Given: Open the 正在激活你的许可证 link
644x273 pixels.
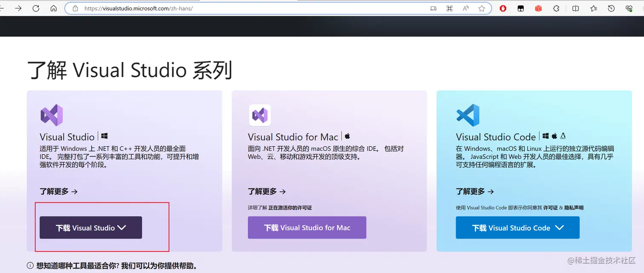Looking at the screenshot, I should click(290, 208).
